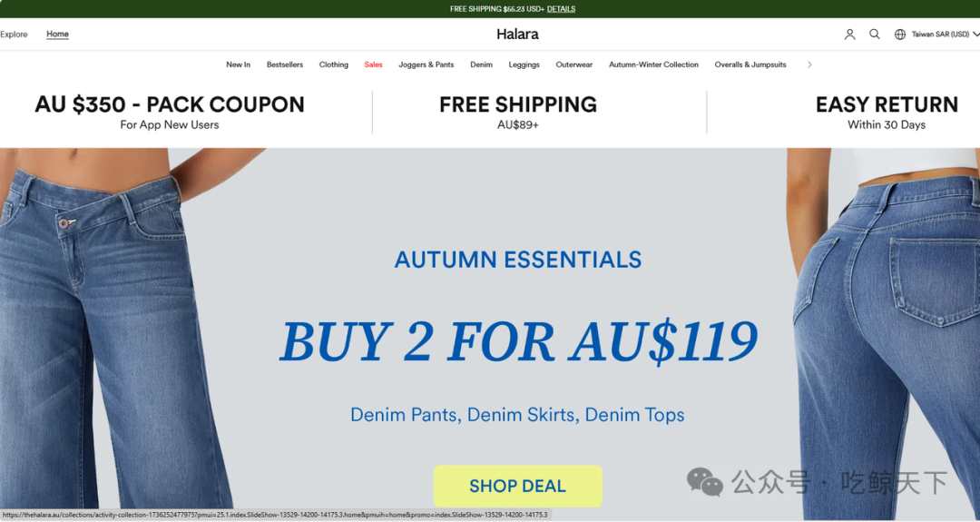Screen dimensions: 980x522
Task: Open Overalls & Jumpsuits category
Action: coord(750,64)
